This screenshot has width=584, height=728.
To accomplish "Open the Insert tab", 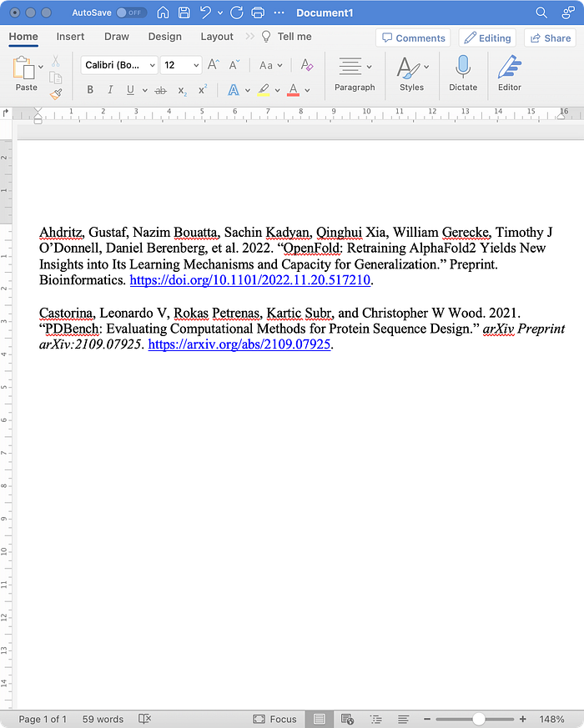I will click(70, 37).
